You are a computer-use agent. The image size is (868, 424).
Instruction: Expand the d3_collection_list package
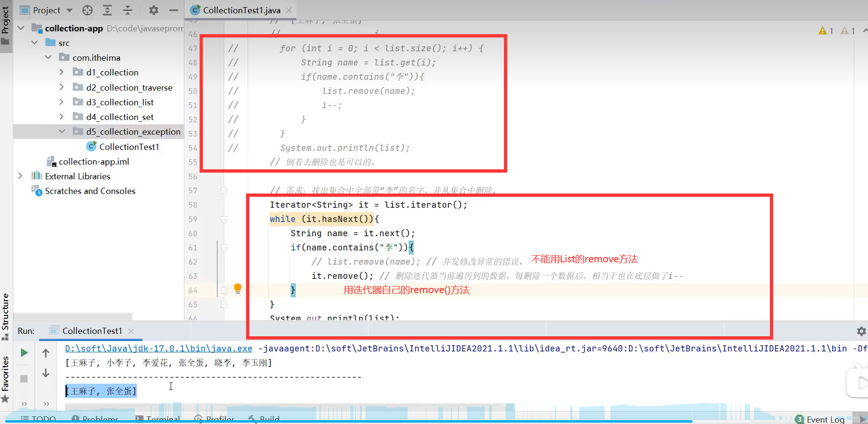62,102
